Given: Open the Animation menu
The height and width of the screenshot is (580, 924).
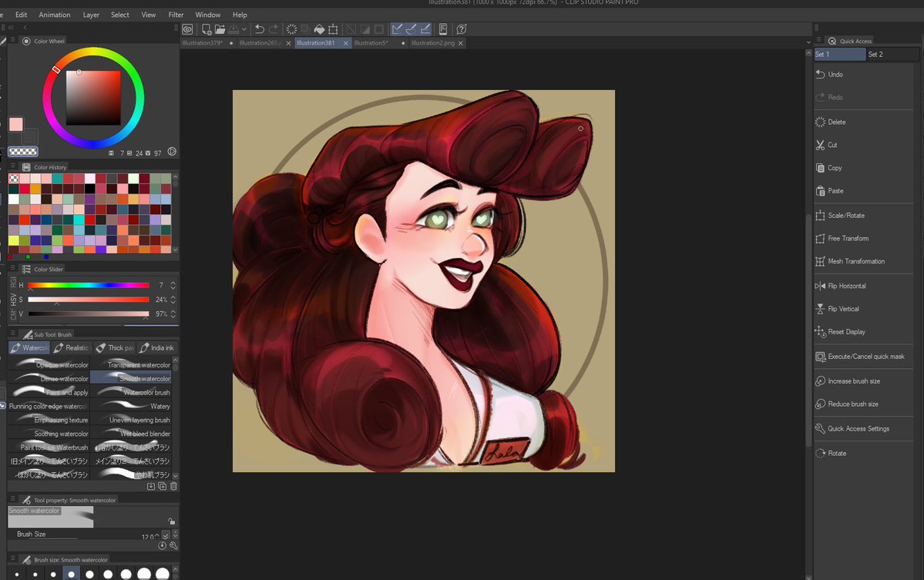Looking at the screenshot, I should tap(54, 15).
